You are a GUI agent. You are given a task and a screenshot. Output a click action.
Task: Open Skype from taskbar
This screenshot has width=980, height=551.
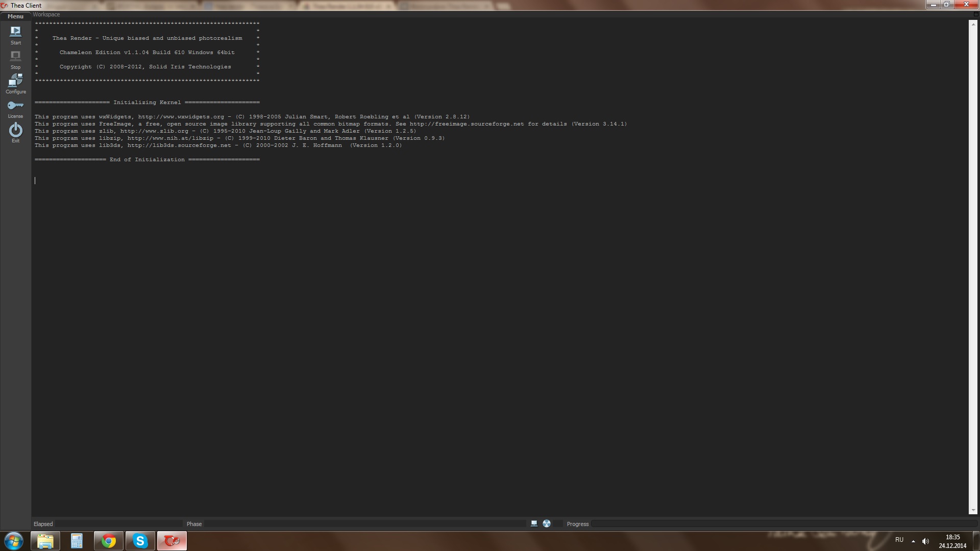tap(140, 541)
